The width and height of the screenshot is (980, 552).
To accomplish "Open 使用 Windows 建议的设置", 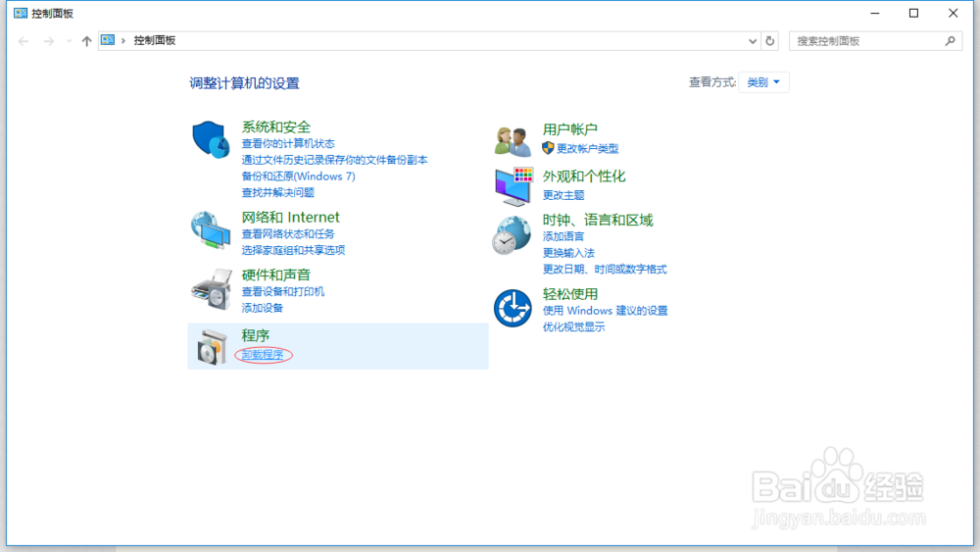I will pos(605,310).
